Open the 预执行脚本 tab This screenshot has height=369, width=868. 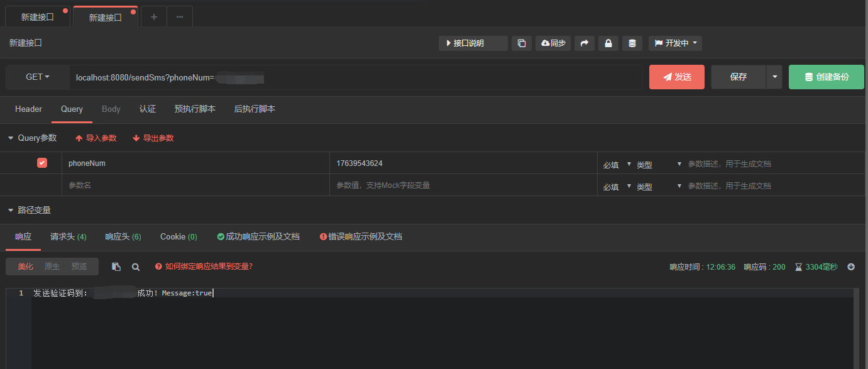[x=195, y=109]
